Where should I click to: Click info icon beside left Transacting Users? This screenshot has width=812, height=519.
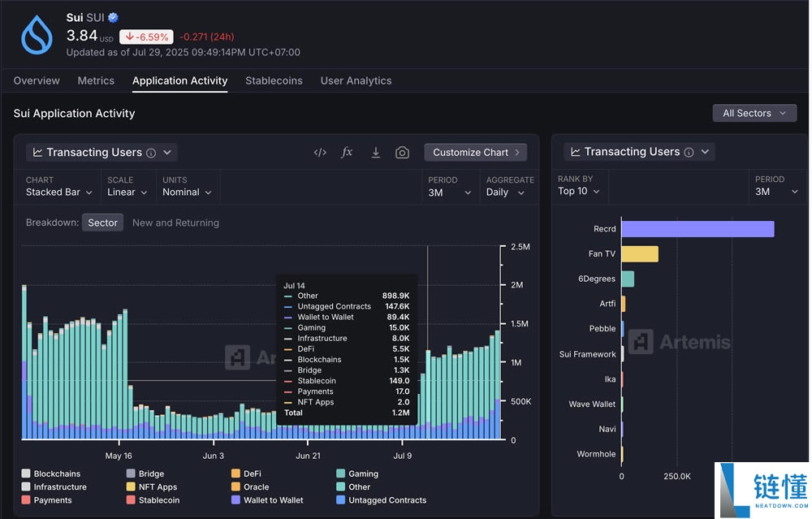pos(151,153)
